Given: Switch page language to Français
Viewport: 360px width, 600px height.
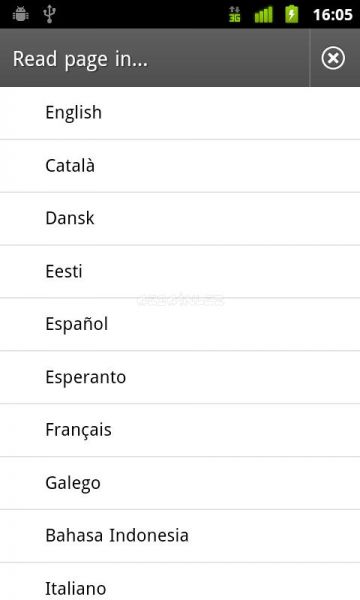Looking at the screenshot, I should click(180, 430).
